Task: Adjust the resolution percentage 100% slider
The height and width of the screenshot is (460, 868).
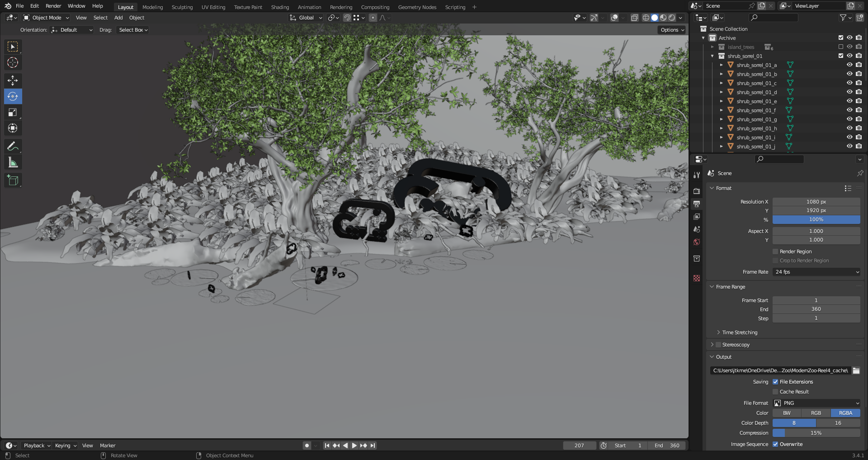Action: (816, 219)
